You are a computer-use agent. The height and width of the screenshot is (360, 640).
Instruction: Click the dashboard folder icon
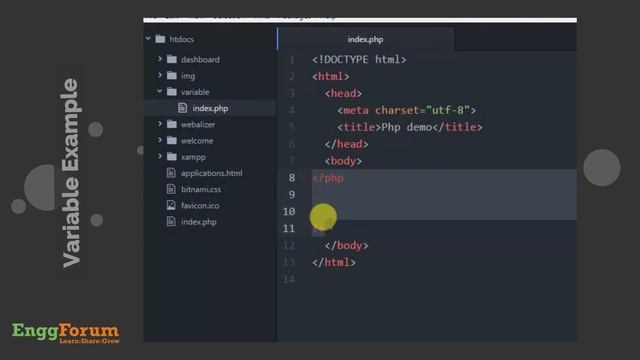pos(172,59)
